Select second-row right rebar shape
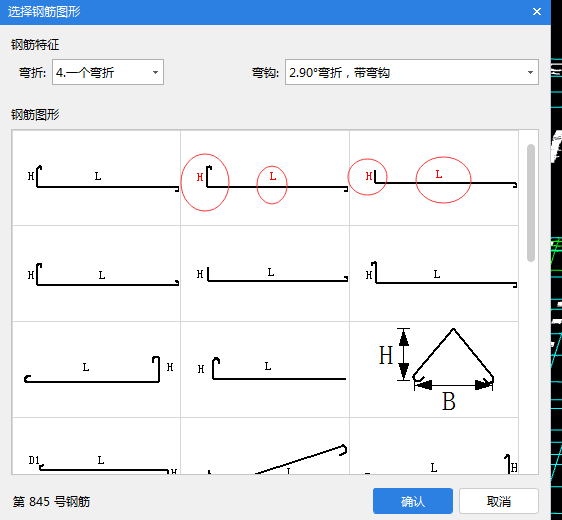The image size is (562, 520). point(434,274)
